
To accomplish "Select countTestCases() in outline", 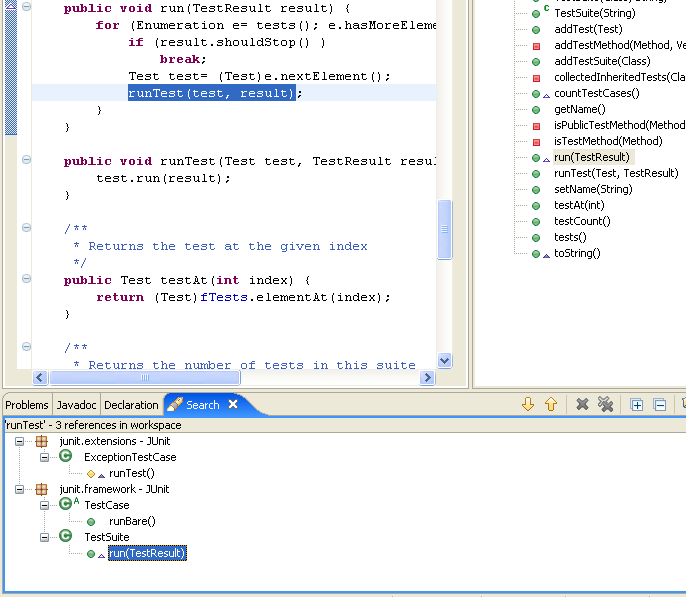I will 596,93.
